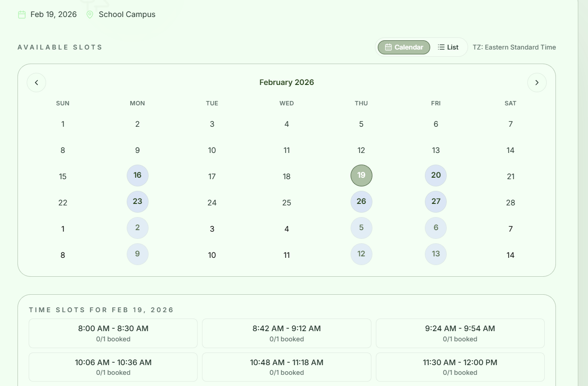Book the 9:24 AM - 9:54 AM slot
The image size is (588, 386).
[460, 333]
